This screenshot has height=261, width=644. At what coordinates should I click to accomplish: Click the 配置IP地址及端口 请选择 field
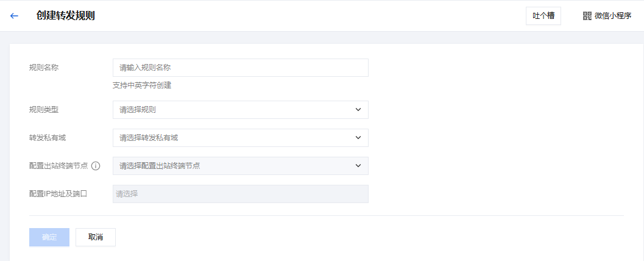click(x=240, y=194)
